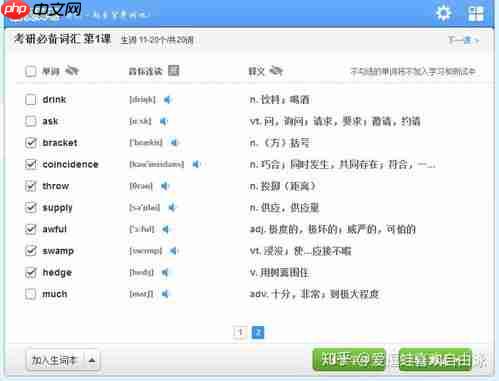
Task: Click the word bracket
Action: coord(60,143)
